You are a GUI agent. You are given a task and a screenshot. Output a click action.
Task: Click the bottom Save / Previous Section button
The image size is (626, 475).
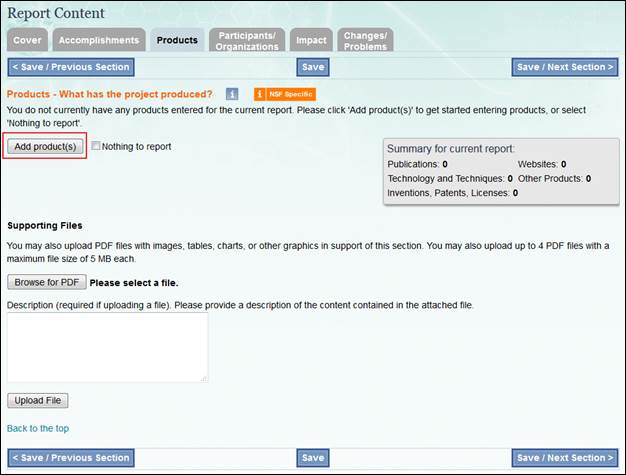coord(71,458)
